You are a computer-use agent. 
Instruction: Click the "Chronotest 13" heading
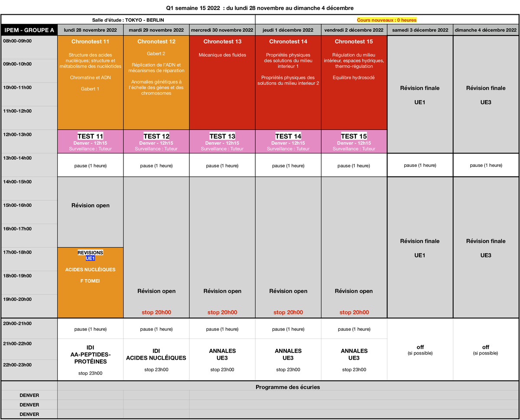[222, 42]
